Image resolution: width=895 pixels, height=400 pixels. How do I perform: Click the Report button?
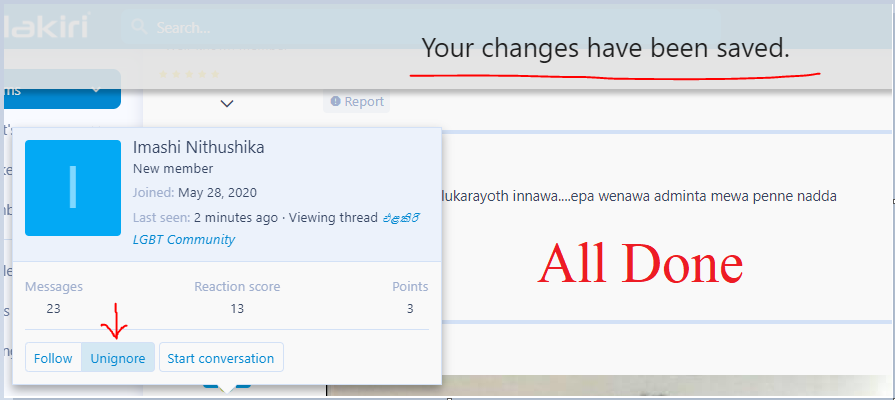[x=357, y=102]
